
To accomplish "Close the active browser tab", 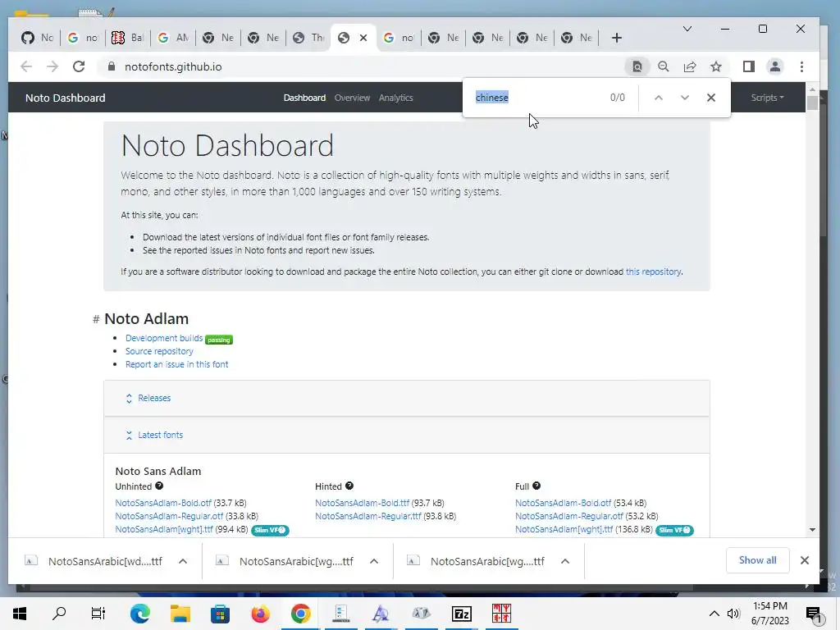I will tap(363, 38).
